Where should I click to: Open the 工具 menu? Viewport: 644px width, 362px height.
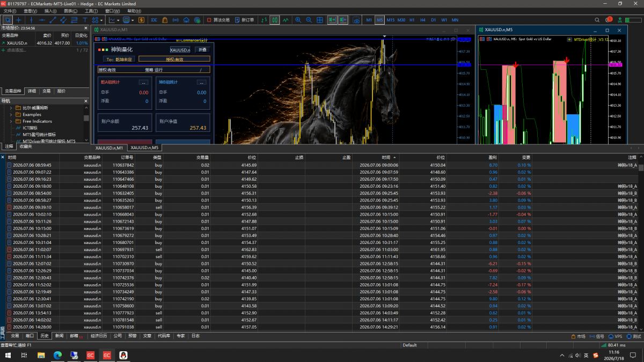click(x=91, y=11)
